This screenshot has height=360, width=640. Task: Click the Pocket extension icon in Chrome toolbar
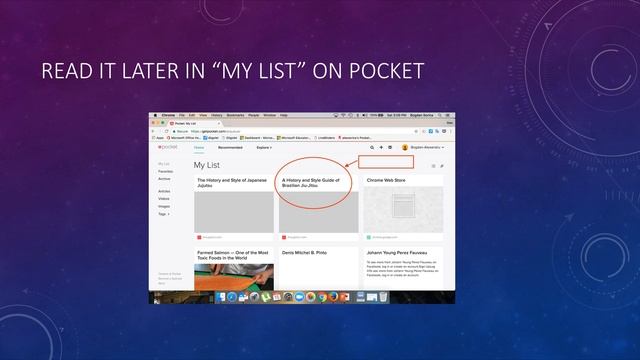[x=444, y=131]
